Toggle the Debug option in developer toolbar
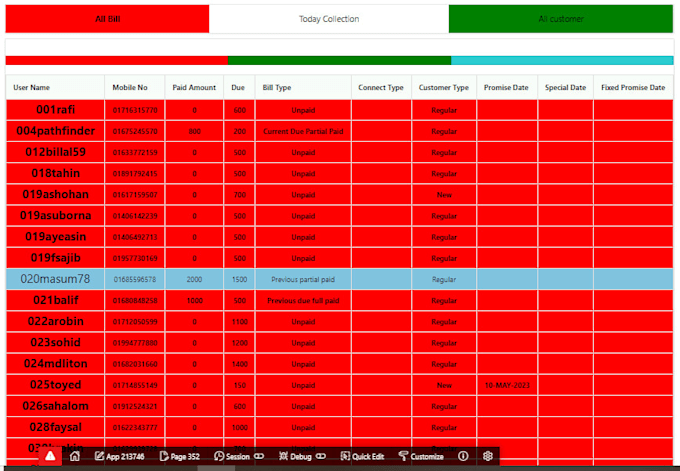This screenshot has width=680, height=471. [x=302, y=456]
